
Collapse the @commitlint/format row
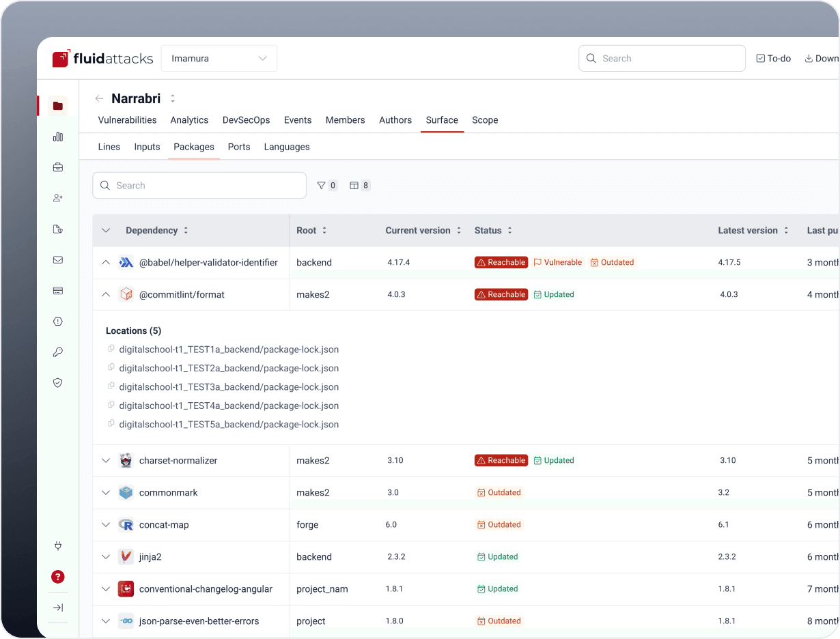tap(106, 295)
